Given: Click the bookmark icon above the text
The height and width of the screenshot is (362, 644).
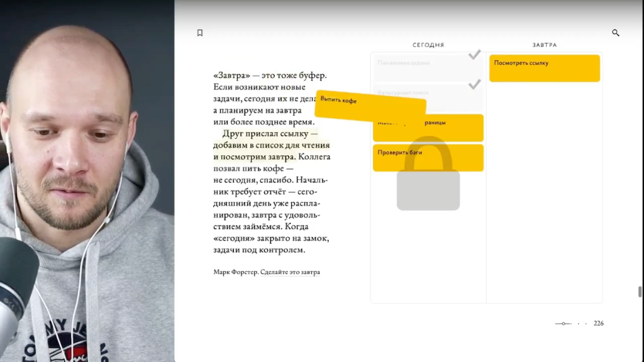Looking at the screenshot, I should pos(200,33).
